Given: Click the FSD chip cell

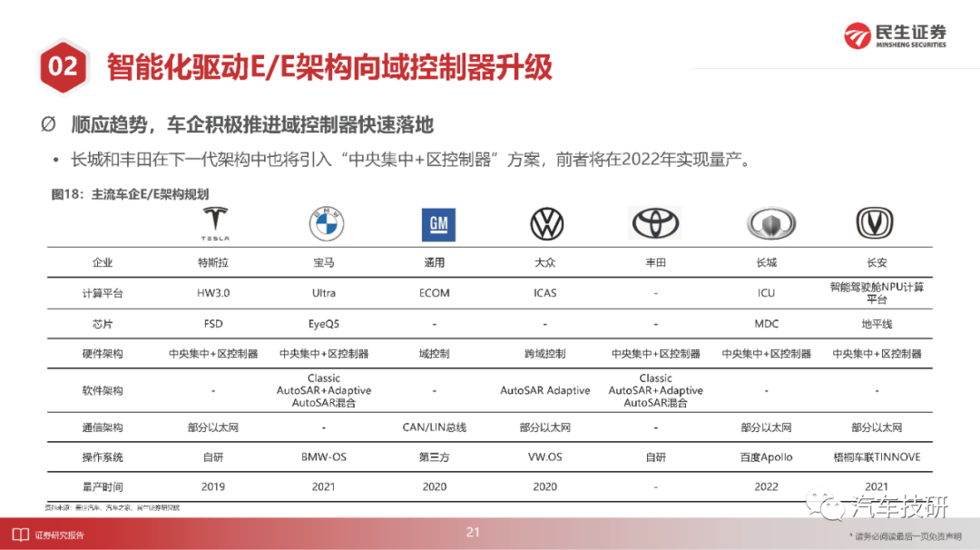Looking at the screenshot, I should click(213, 324).
